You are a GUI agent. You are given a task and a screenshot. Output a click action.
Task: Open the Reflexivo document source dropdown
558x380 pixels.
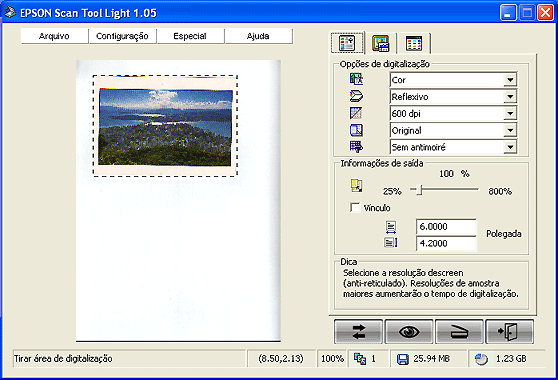coord(510,96)
